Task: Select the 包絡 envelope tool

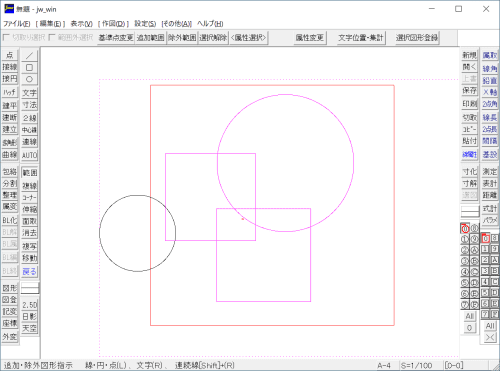Action: [x=10, y=172]
